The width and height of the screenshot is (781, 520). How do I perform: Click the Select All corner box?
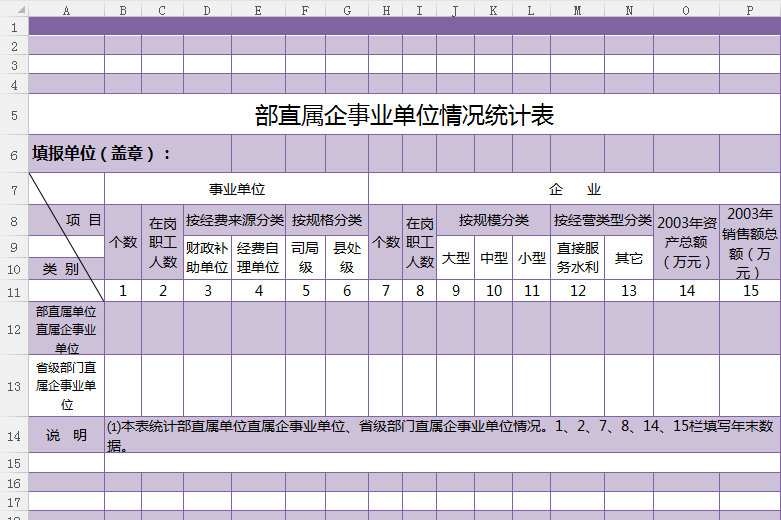(14, 9)
